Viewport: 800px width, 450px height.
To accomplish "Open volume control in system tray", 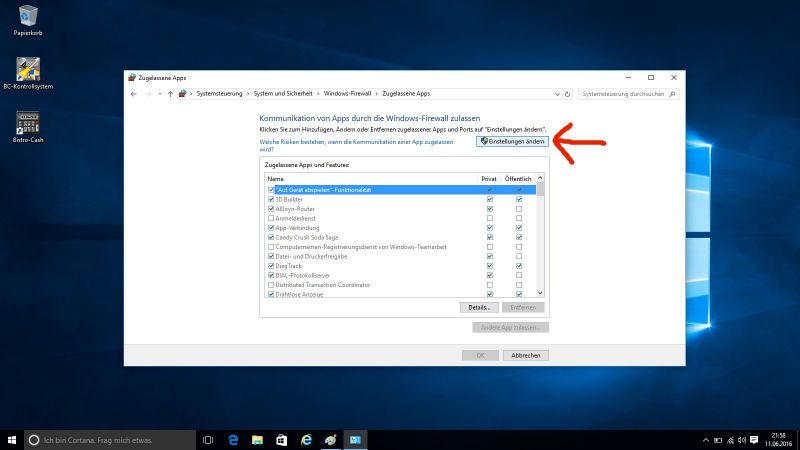I will [x=742, y=440].
